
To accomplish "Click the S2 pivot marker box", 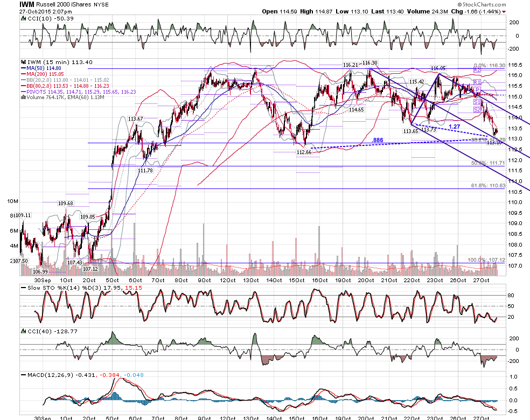I will pos(477,109).
